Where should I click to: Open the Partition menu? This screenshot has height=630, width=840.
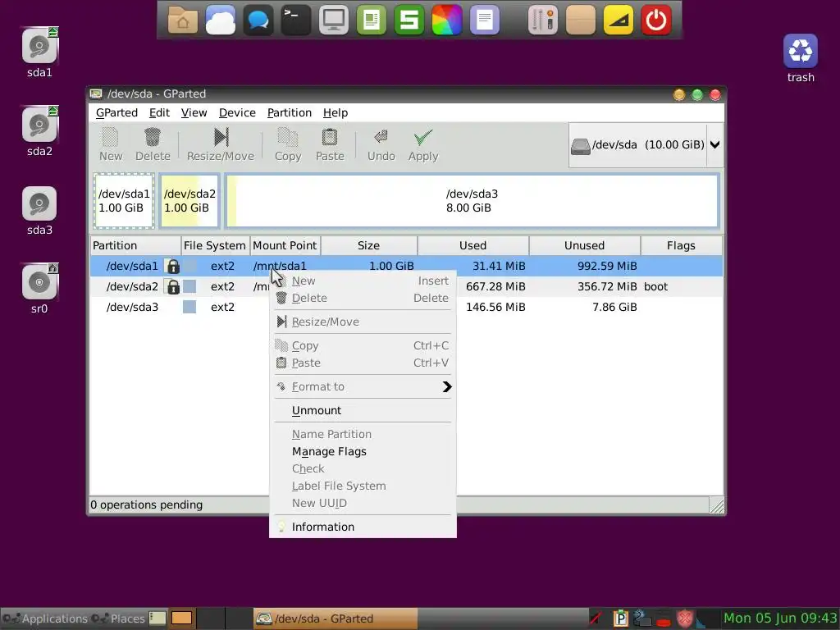(x=290, y=113)
